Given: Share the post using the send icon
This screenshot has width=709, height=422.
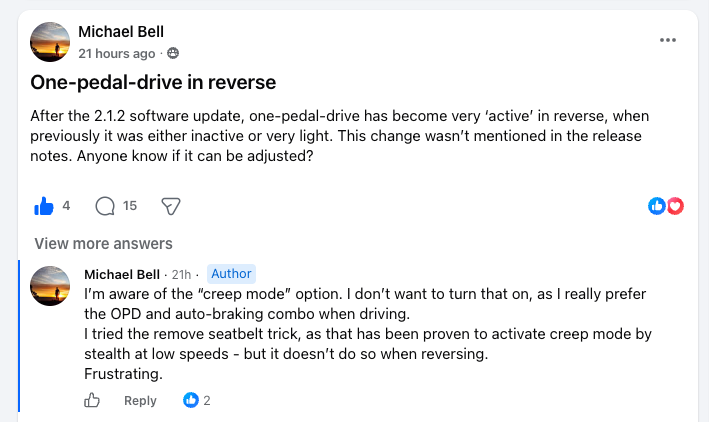Looking at the screenshot, I should pos(171,206).
